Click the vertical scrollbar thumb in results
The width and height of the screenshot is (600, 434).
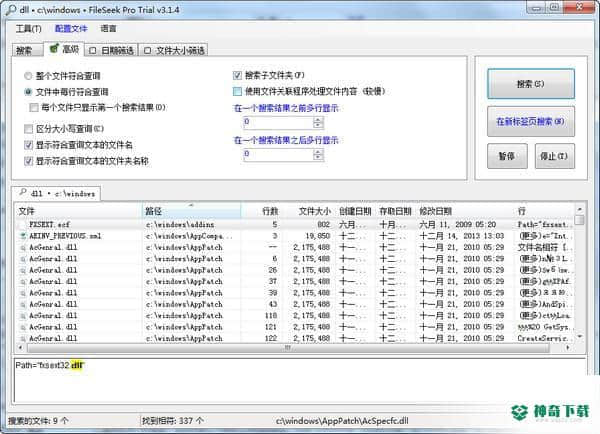[580, 220]
